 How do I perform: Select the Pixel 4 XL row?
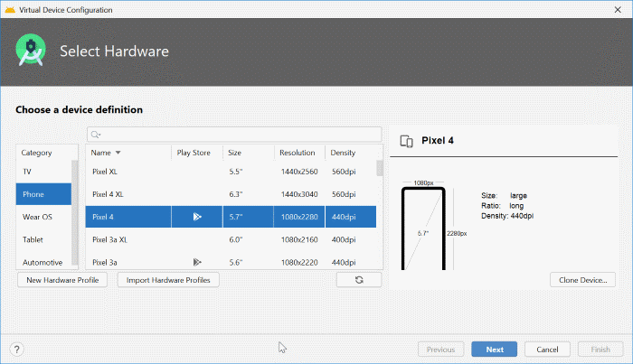click(x=231, y=194)
